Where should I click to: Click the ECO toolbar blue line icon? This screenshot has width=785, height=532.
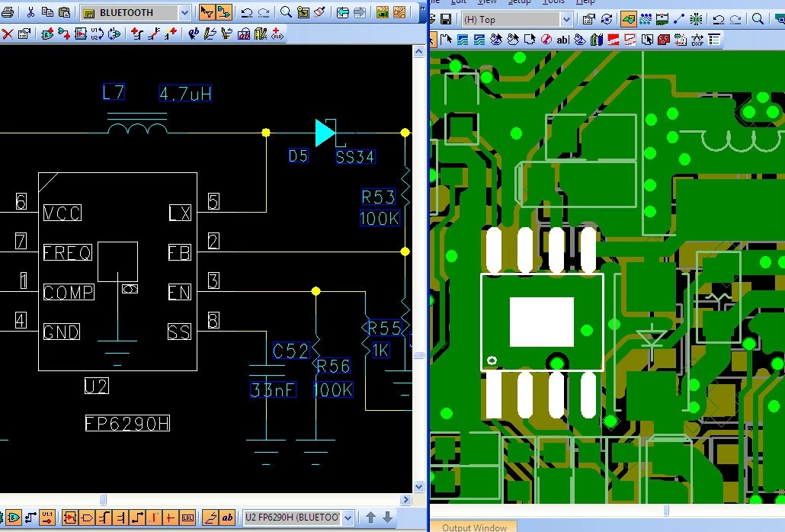click(679, 20)
